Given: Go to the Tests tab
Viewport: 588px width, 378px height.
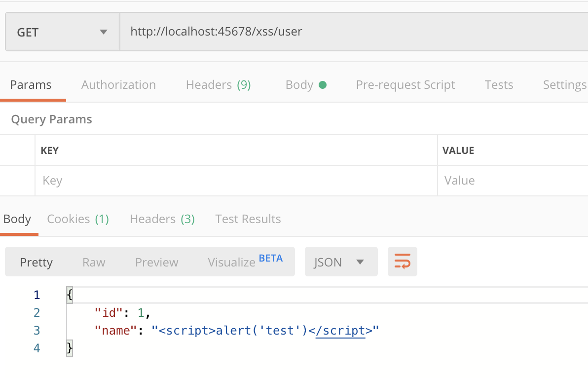Looking at the screenshot, I should 499,85.
